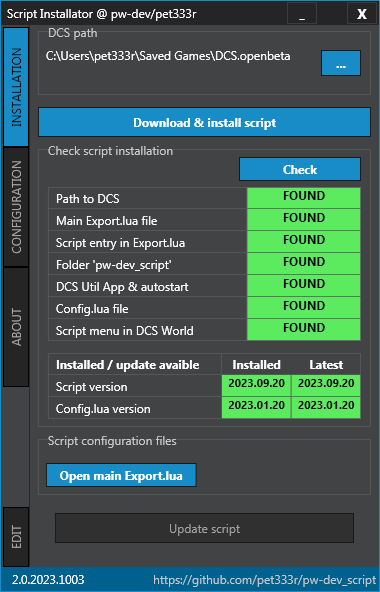Click FOUND status for Script menu in DCS World
Viewport: 380px width, 592px height.
point(304,329)
